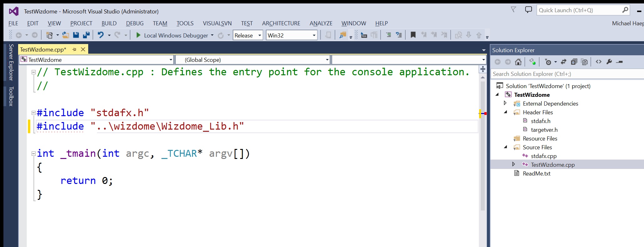The height and width of the screenshot is (247, 644).
Task: Click the Quick Launch input field
Action: 579,10
